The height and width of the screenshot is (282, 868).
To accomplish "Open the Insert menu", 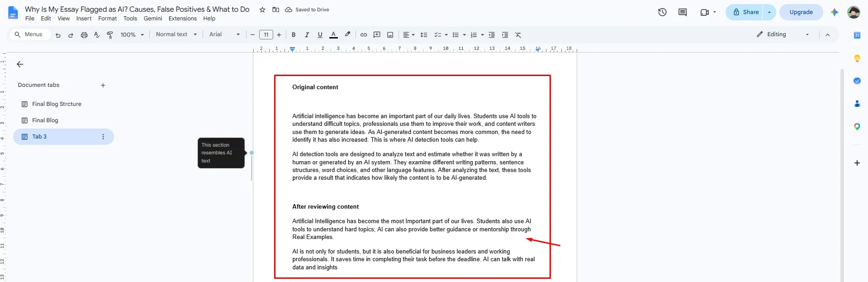I will point(84,19).
